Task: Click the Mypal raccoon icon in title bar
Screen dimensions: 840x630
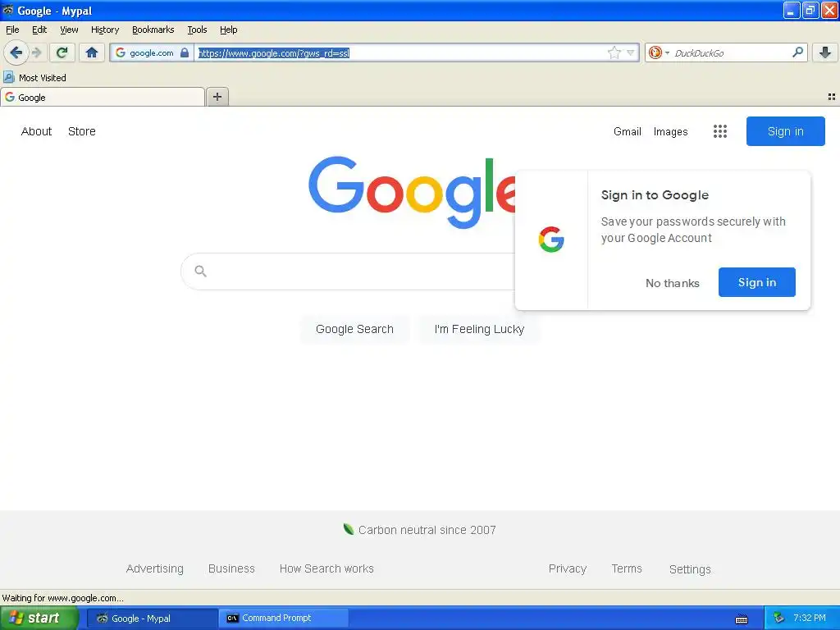Action: pos(8,10)
